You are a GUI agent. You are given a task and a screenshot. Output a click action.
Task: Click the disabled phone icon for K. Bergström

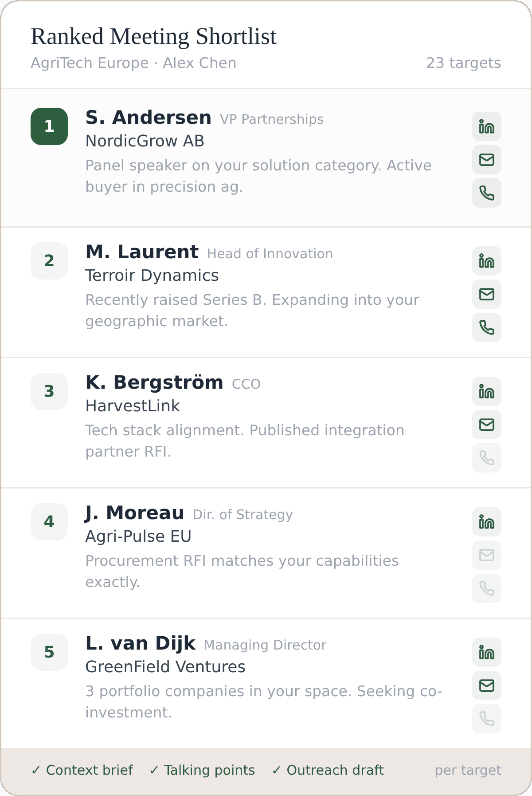pyautogui.click(x=486, y=458)
